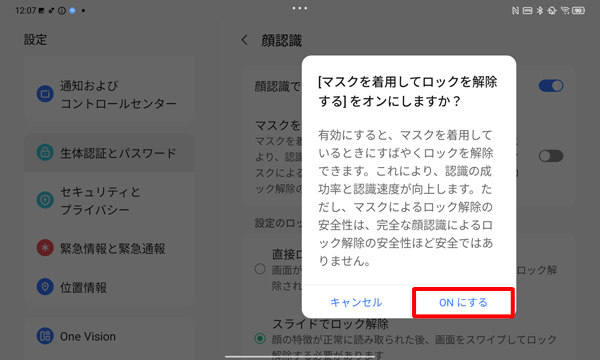This screenshot has height=360, width=600.
Task: Tap the home gesture bar at bottom
Action: point(300,357)
